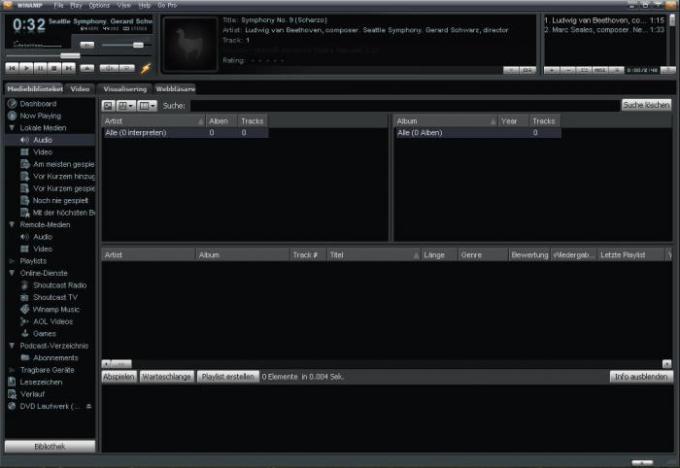Open the Vor Kurzem hinzugefügt view
This screenshot has width=680, height=468.
point(64,176)
